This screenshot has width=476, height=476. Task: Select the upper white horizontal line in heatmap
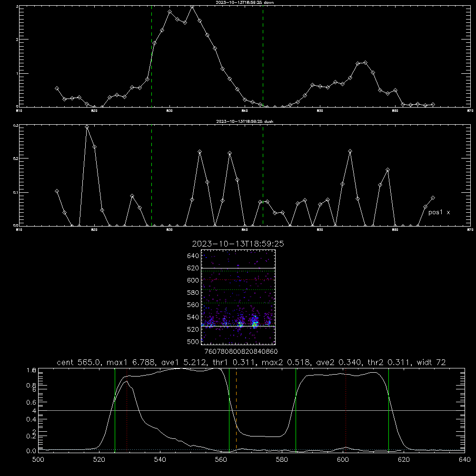(x=238, y=268)
